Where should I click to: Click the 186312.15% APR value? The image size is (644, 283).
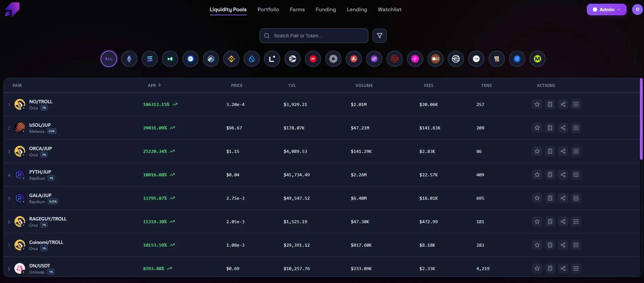click(x=156, y=104)
